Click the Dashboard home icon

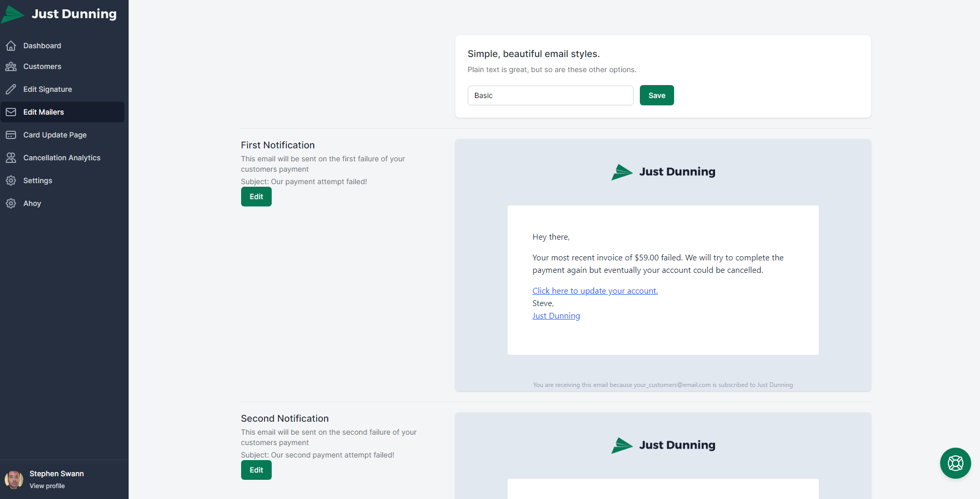point(11,46)
